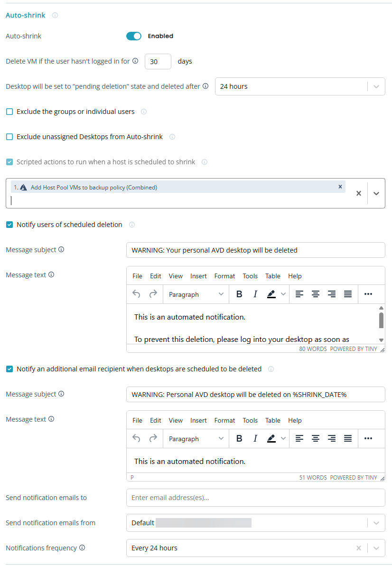Justify text in second message editor

pyautogui.click(x=348, y=439)
